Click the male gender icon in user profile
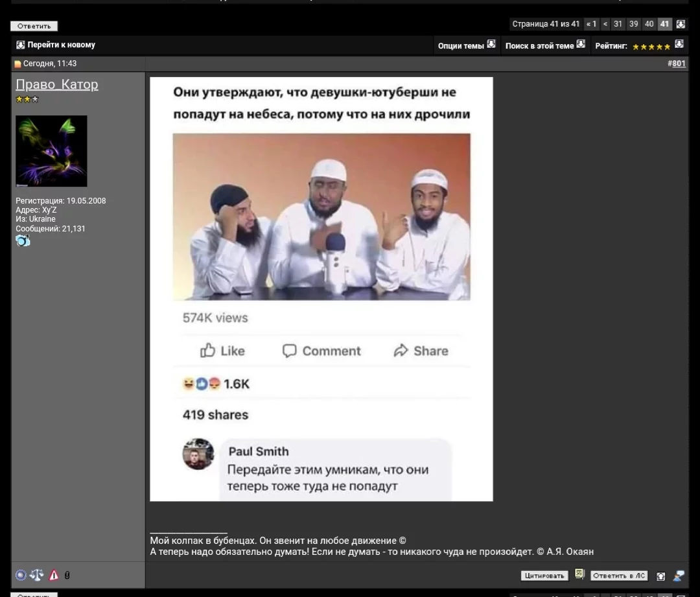The width and height of the screenshot is (700, 597). (x=23, y=240)
